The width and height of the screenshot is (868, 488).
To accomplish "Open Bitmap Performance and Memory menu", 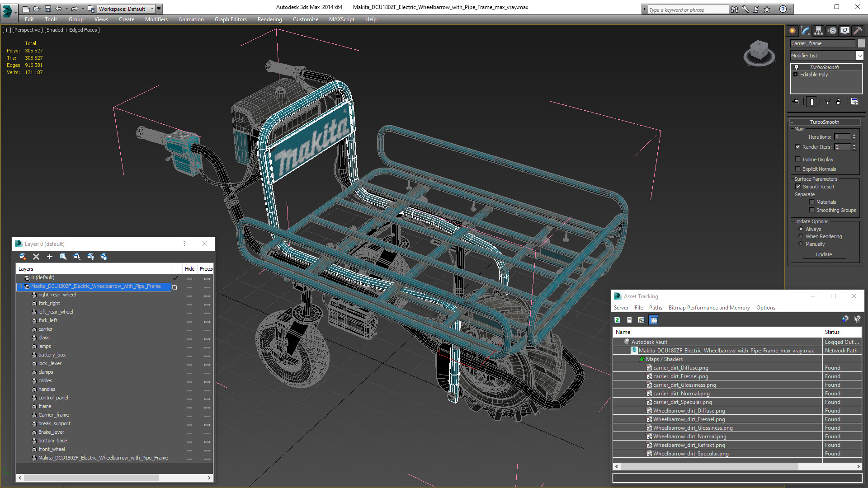I will pos(709,308).
